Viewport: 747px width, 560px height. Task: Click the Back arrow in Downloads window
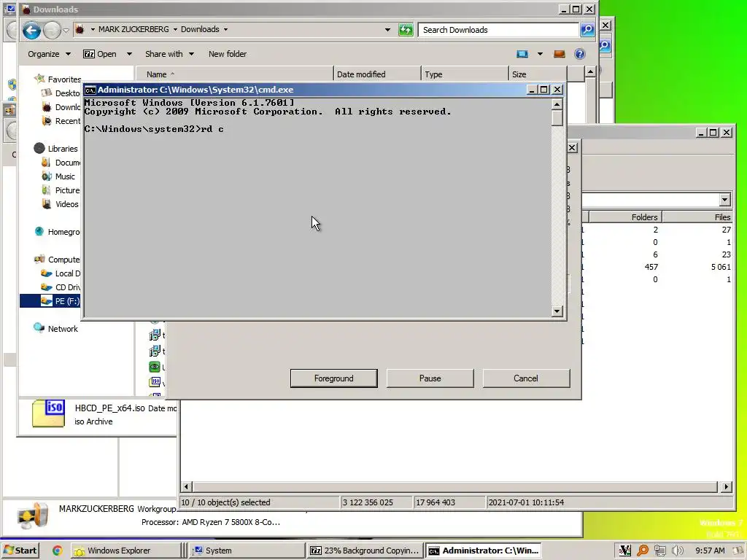pyautogui.click(x=31, y=31)
